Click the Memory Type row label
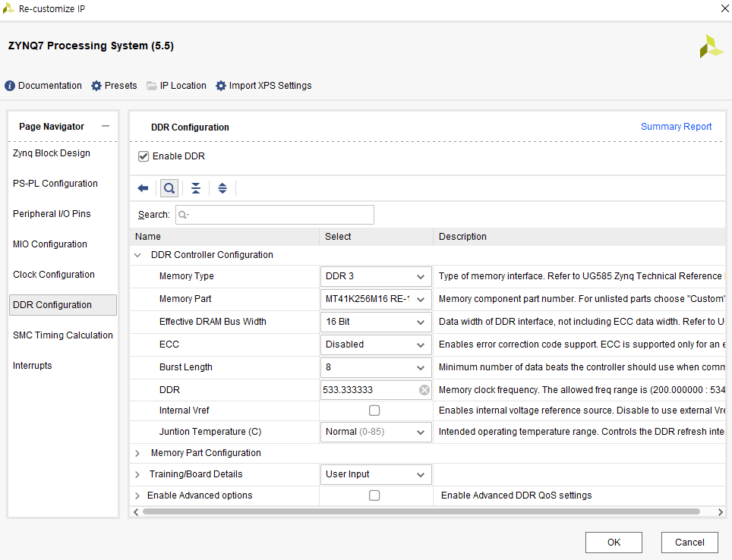 (x=186, y=276)
